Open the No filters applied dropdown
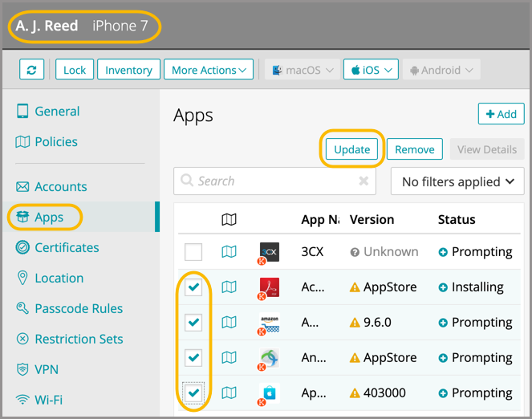 click(x=457, y=181)
